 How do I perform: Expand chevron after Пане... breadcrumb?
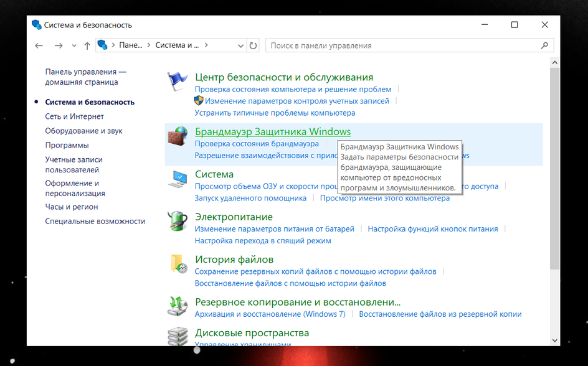pos(148,45)
